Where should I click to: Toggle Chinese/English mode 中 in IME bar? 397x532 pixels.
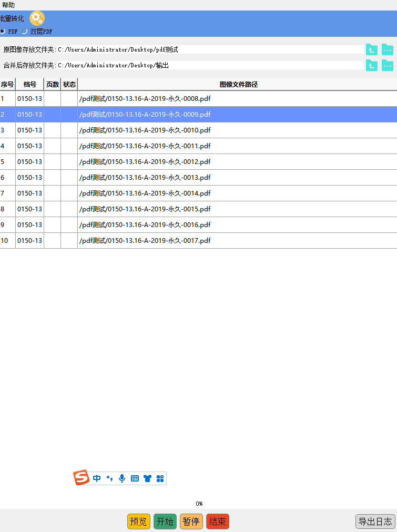(x=97, y=478)
